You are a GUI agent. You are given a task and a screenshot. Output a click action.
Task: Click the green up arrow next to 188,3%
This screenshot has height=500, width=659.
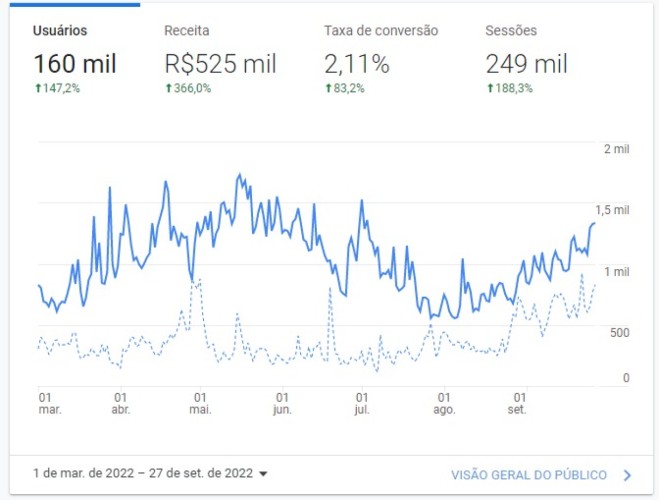tap(490, 88)
